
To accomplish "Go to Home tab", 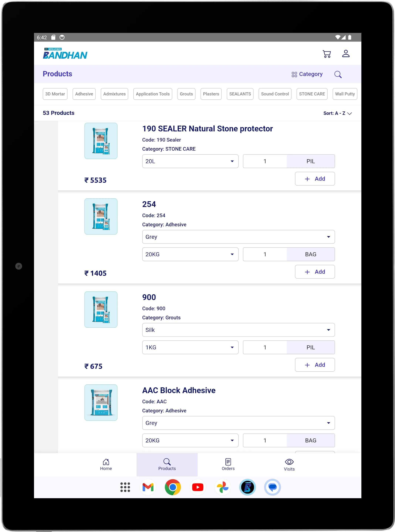I will [106, 464].
